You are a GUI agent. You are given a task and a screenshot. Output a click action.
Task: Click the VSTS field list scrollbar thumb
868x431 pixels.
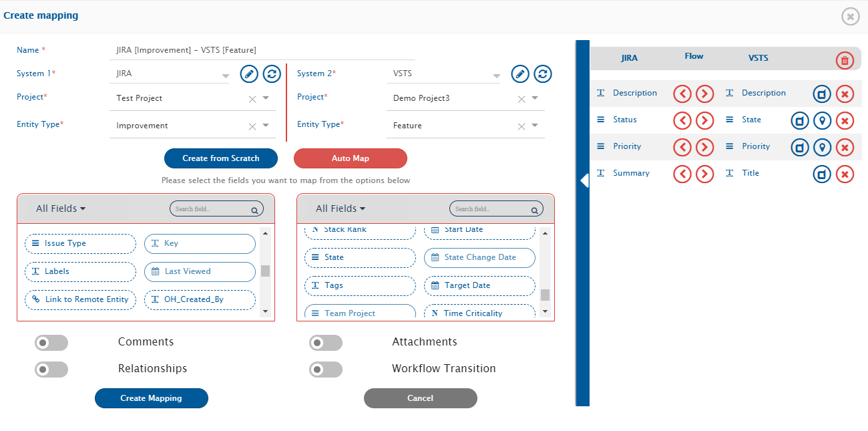(545, 295)
